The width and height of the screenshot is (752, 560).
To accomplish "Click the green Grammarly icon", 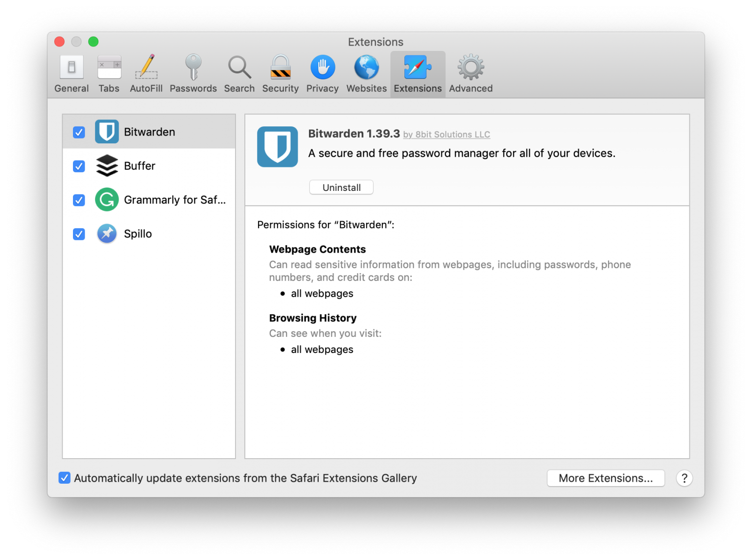I will point(107,200).
